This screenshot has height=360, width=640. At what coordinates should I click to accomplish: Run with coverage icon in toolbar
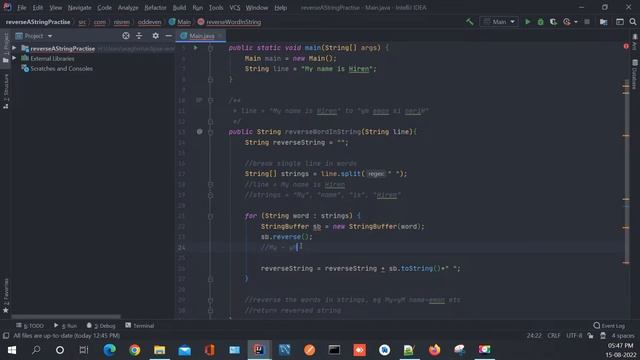(553, 22)
